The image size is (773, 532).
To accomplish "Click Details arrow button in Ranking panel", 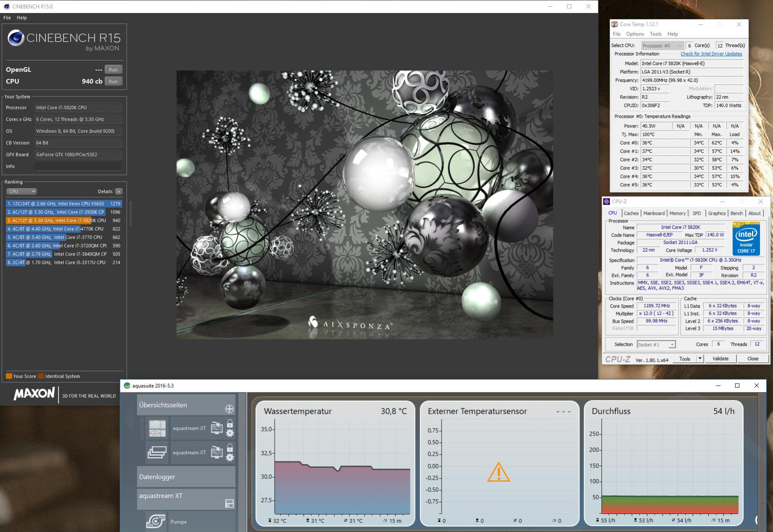I will pos(119,191).
